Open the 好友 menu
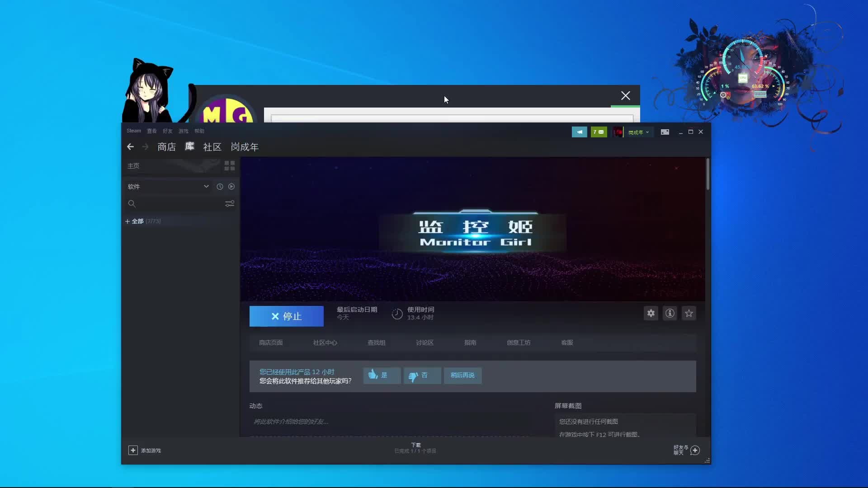Screen dimensions: 868x488 click(x=167, y=131)
